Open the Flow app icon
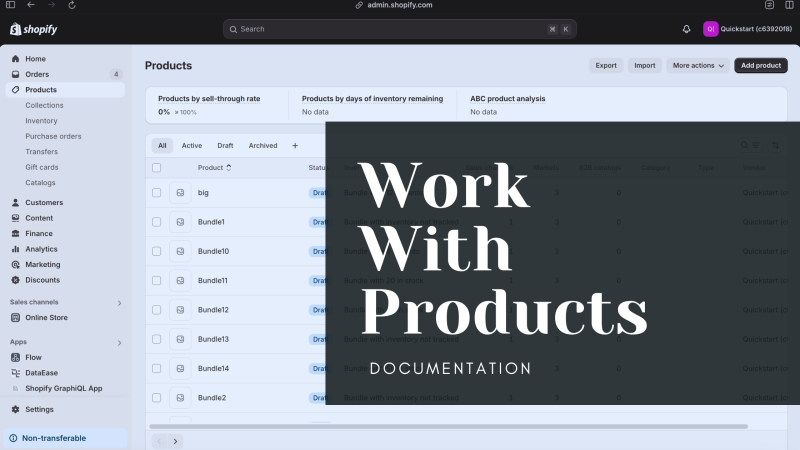800x450 pixels. 15,357
